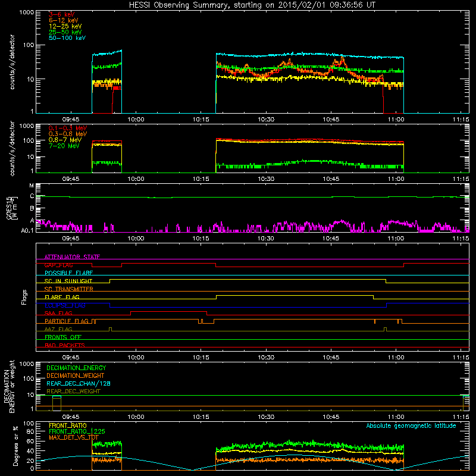This screenshot has width=476, height=476.
Task: Select the POSSIBLE_FLARE flag label
Action: 68,273
